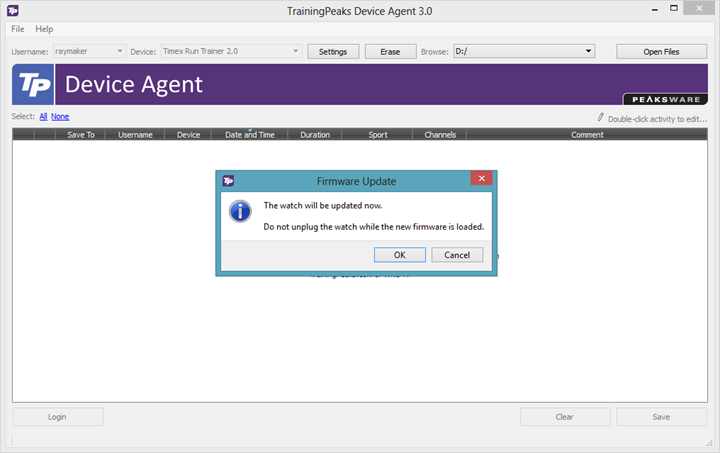
Task: Click the Firmware Update dialog TP icon
Action: click(x=228, y=181)
